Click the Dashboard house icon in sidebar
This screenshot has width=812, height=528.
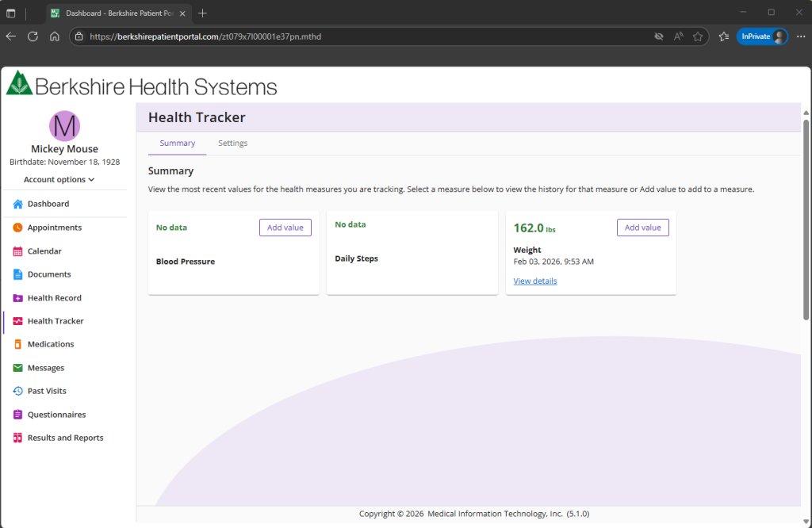tap(18, 204)
